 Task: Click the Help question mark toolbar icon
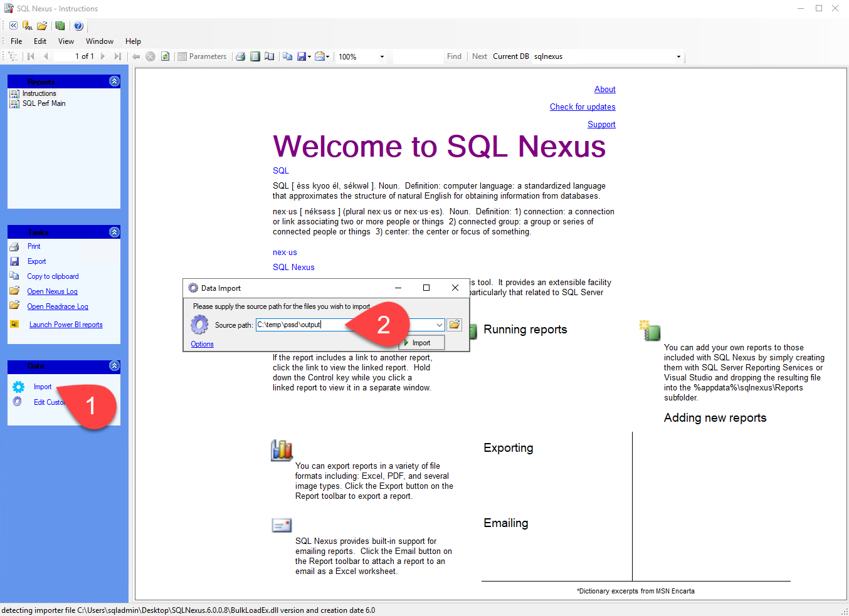pyautogui.click(x=78, y=26)
